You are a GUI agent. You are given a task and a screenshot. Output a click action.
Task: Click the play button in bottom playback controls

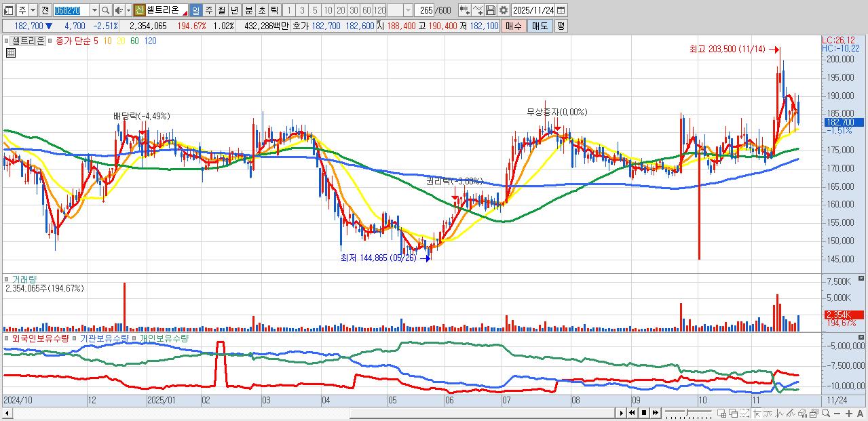pos(622,413)
